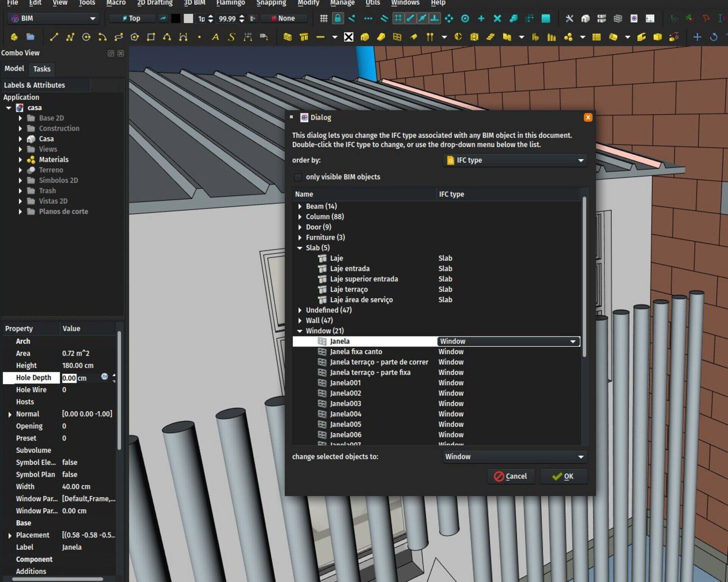The width and height of the screenshot is (728, 582).
Task: Click the Cancel button
Action: coord(511,476)
